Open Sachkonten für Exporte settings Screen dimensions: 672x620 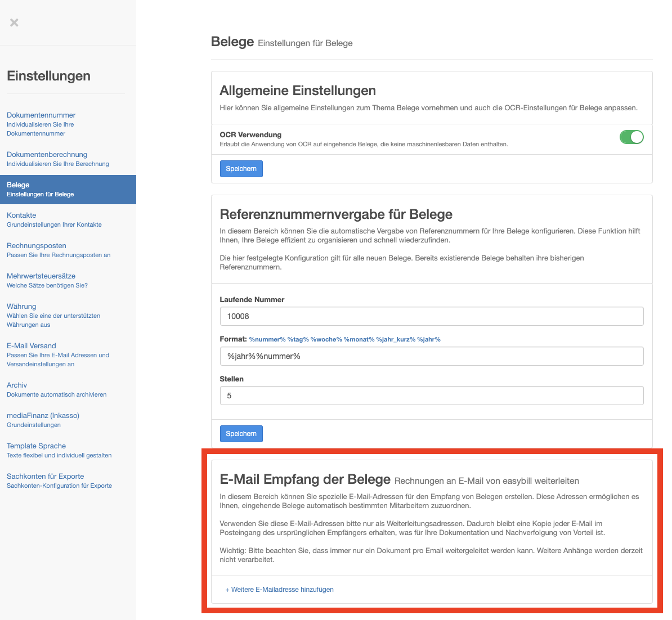click(x=45, y=477)
